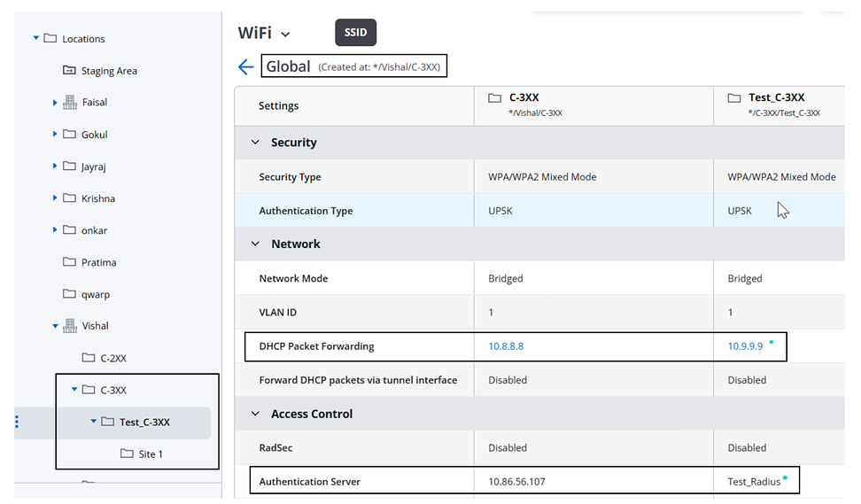Collapse the Security section

[256, 143]
